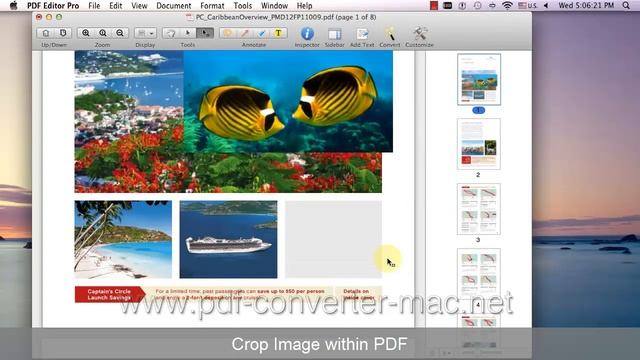Open the File menu
The width and height of the screenshot is (640, 360).
[x=94, y=6]
